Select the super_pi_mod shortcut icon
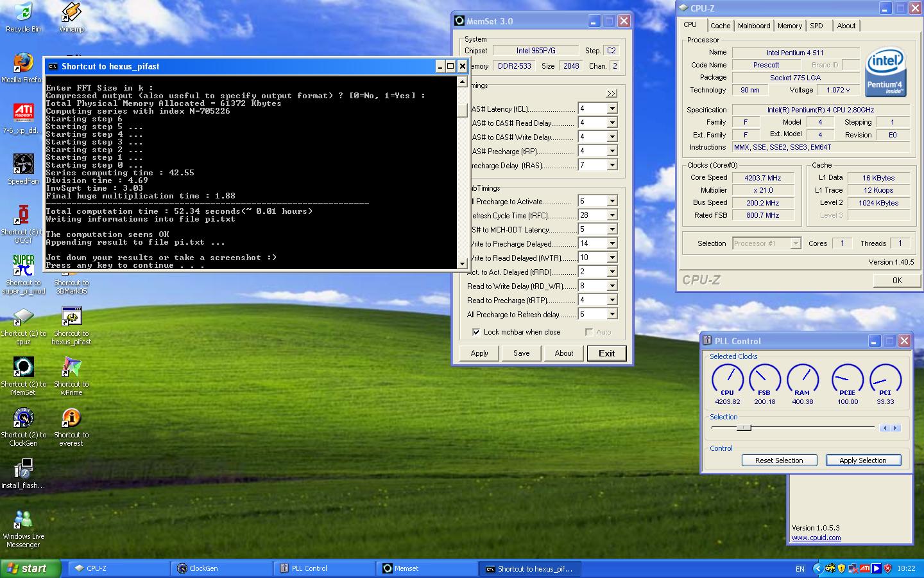The width and height of the screenshot is (924, 578). pyautogui.click(x=23, y=274)
